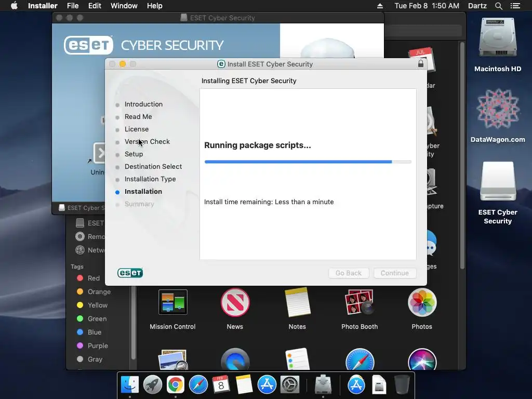Open the Preview app icon

172,360
